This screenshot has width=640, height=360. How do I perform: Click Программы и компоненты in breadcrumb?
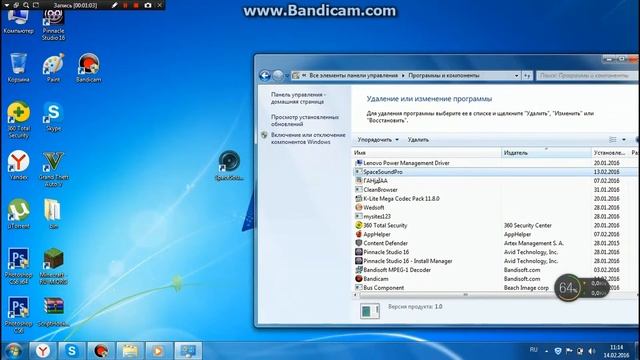[444, 76]
